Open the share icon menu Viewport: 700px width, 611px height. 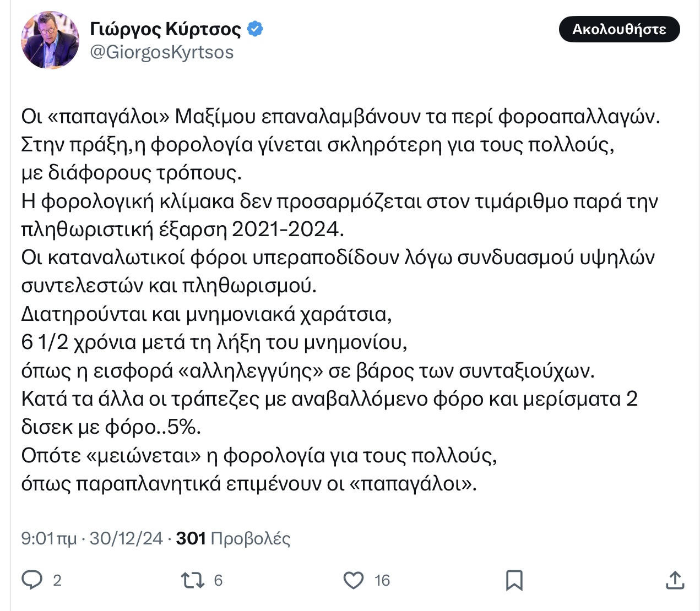(x=675, y=580)
